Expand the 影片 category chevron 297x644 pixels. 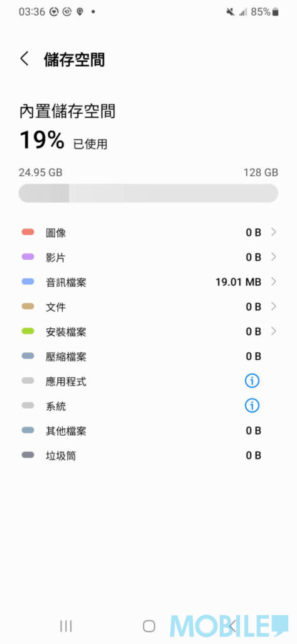tap(274, 257)
